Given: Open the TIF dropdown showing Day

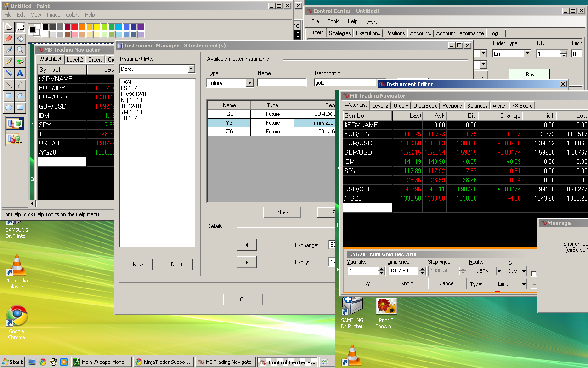Looking at the screenshot, I should pos(523,271).
